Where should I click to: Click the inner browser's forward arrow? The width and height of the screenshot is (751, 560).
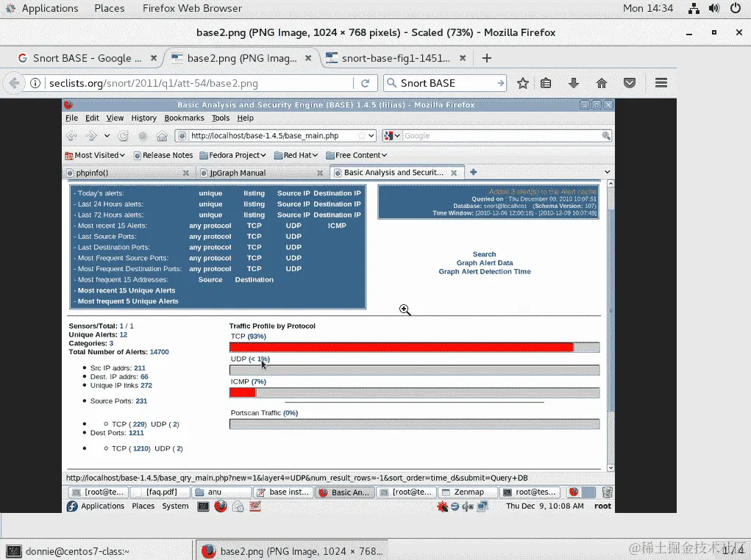click(x=90, y=136)
